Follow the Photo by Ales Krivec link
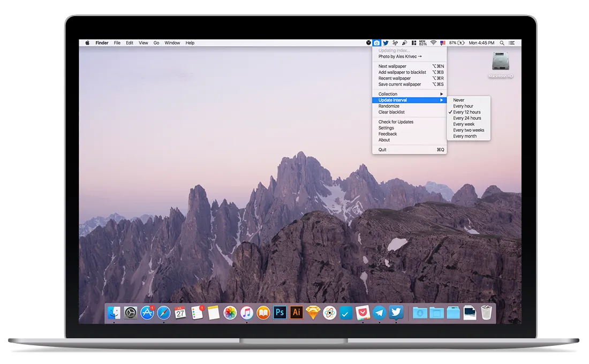 (400, 56)
